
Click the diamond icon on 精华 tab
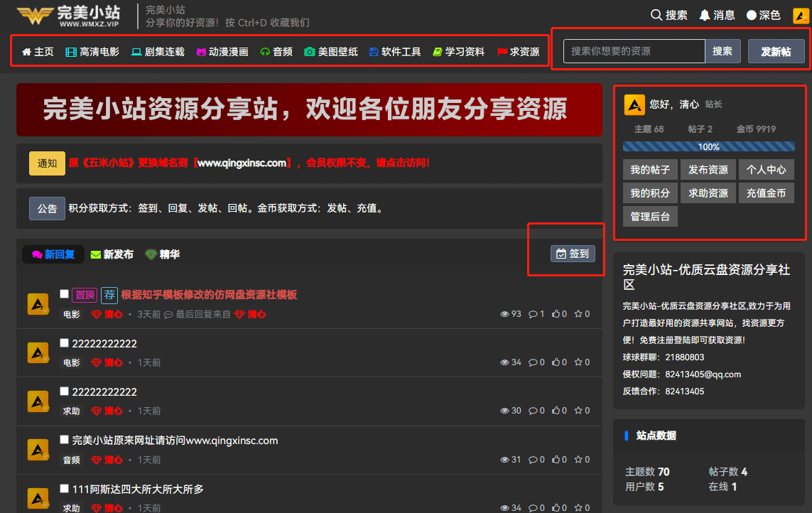coord(151,254)
